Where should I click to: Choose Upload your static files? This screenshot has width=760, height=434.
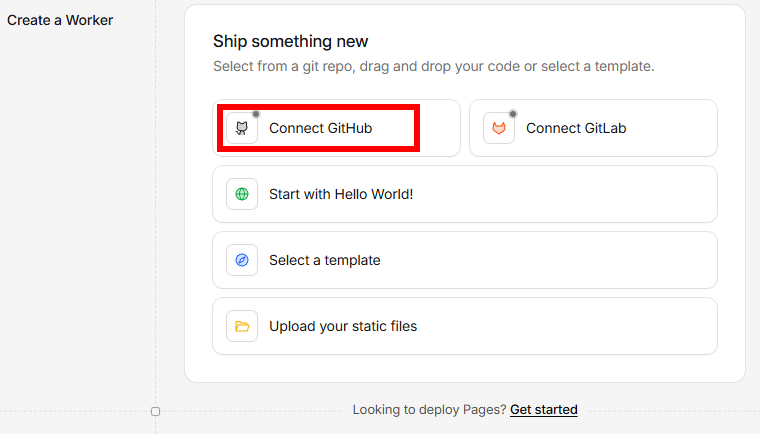click(343, 326)
